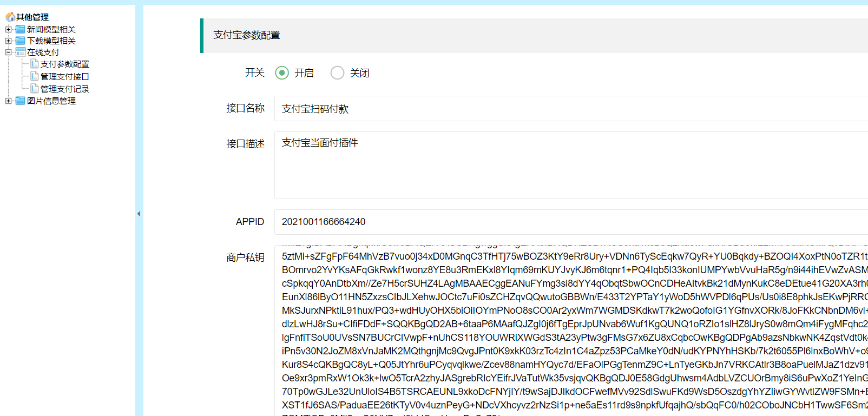Screen dimensions: 868x416
Task: Click the 其他管理 sidebar heading
Action: point(32,17)
